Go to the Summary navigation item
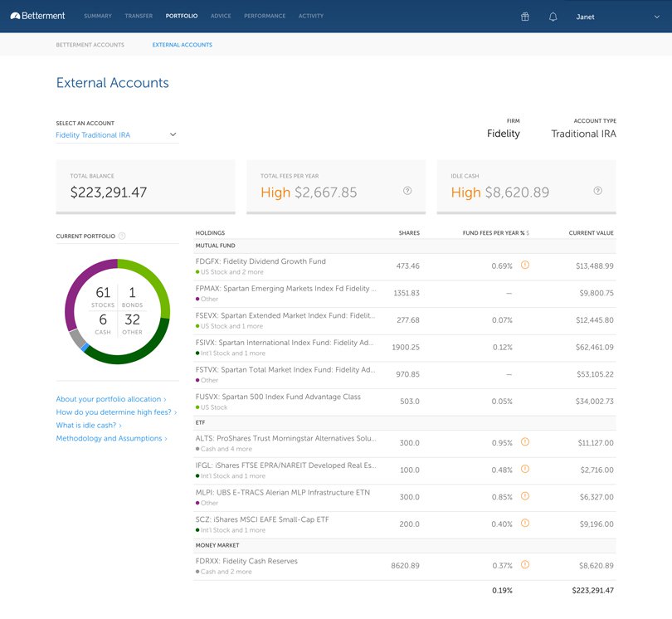Image resolution: width=672 pixels, height=619 pixels. point(98,16)
